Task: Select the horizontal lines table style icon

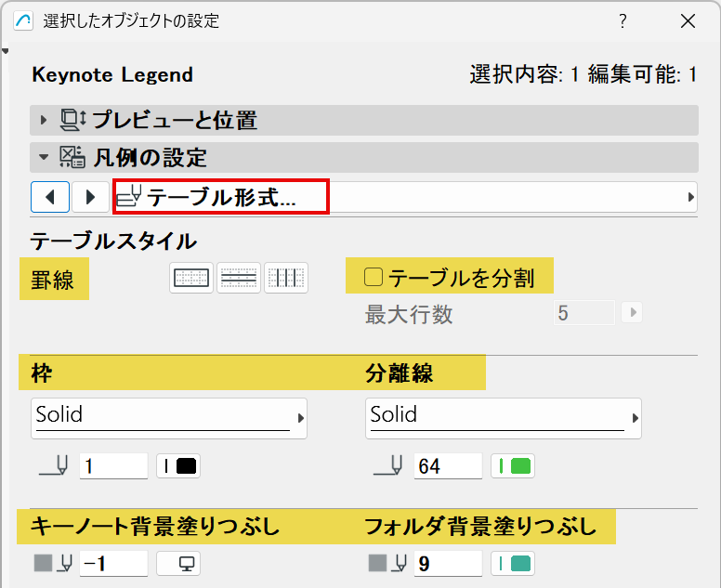Action: pyautogui.click(x=239, y=278)
